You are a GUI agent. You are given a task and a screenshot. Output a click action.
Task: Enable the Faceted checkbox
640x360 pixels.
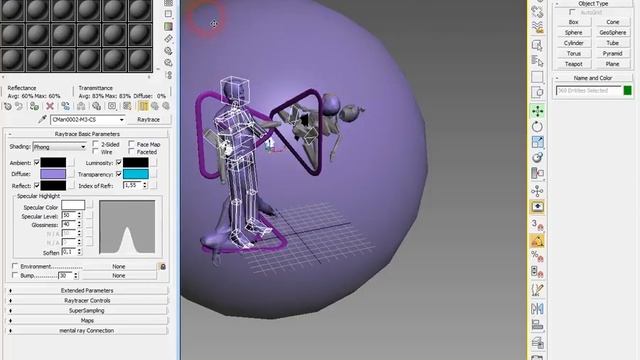coord(131,151)
